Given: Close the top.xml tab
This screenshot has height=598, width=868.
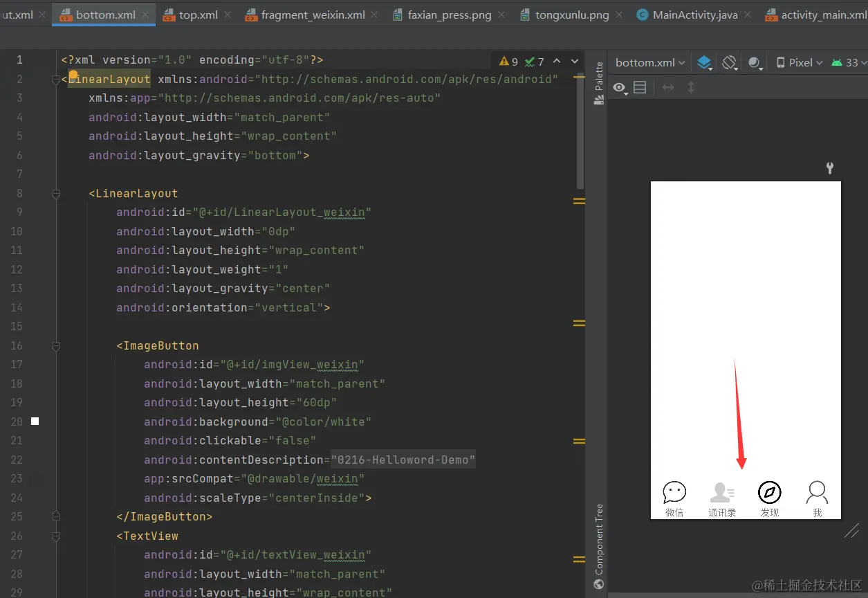Looking at the screenshot, I should (228, 15).
